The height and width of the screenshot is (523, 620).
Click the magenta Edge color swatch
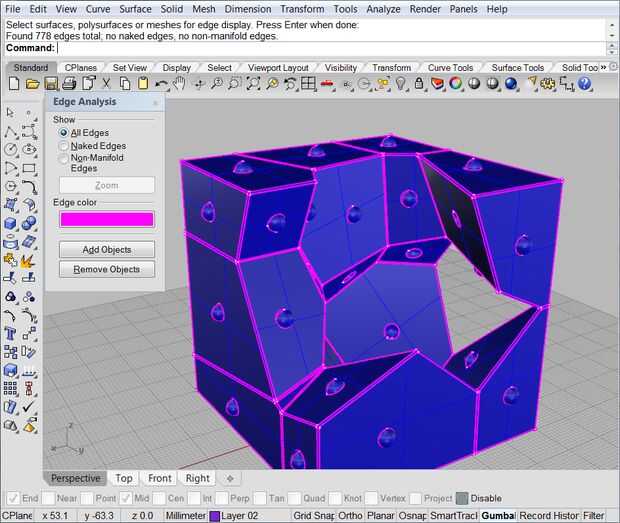106,219
